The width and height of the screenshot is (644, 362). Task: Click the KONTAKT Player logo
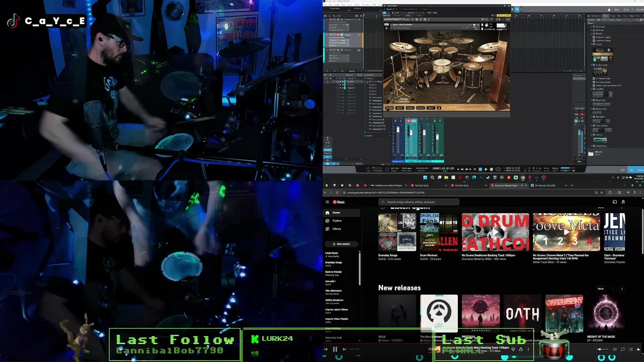pyautogui.click(x=396, y=19)
